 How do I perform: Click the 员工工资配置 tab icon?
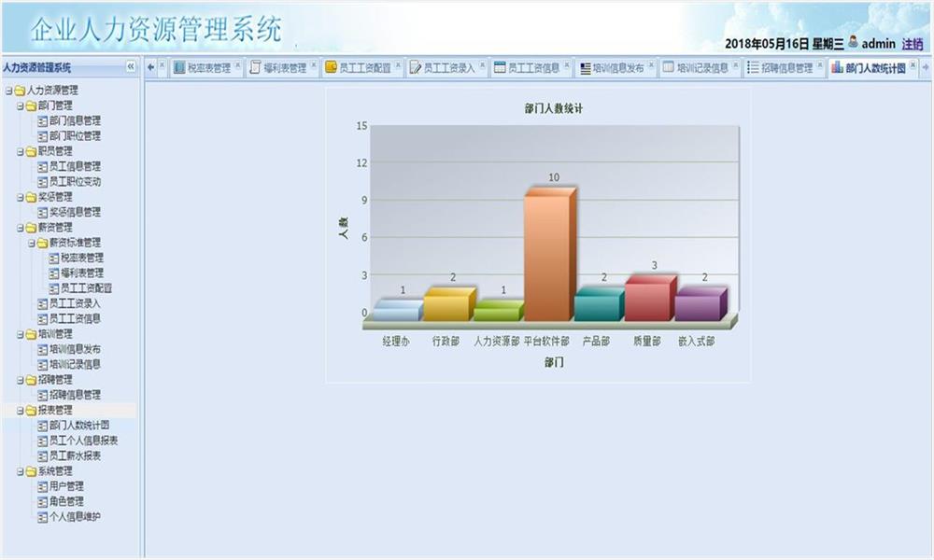(x=331, y=67)
